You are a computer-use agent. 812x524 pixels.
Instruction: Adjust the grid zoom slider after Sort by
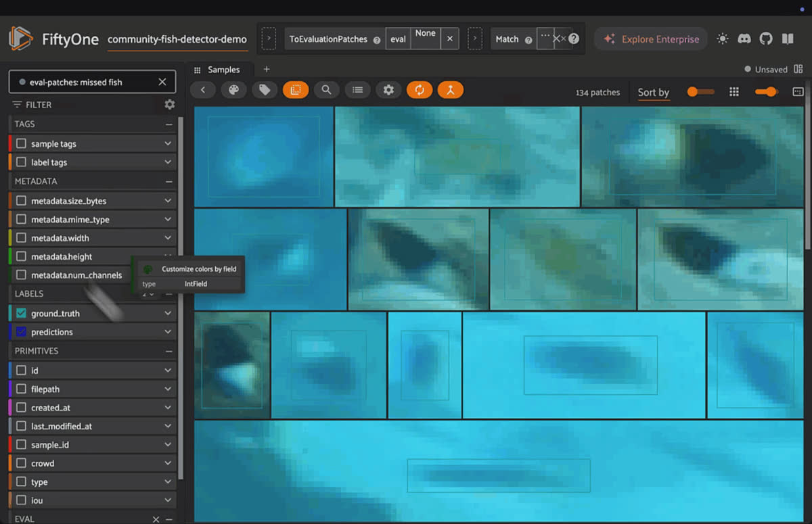pyautogui.click(x=700, y=92)
